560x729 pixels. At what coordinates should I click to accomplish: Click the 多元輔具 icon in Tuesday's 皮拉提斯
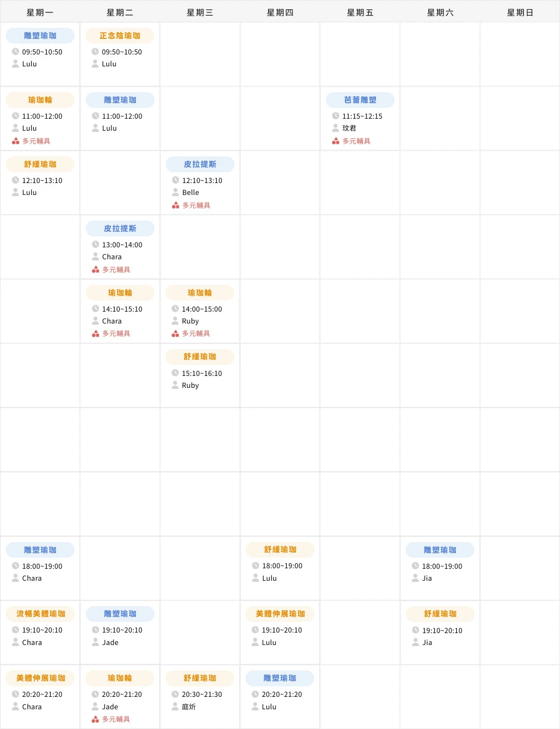pos(95,269)
